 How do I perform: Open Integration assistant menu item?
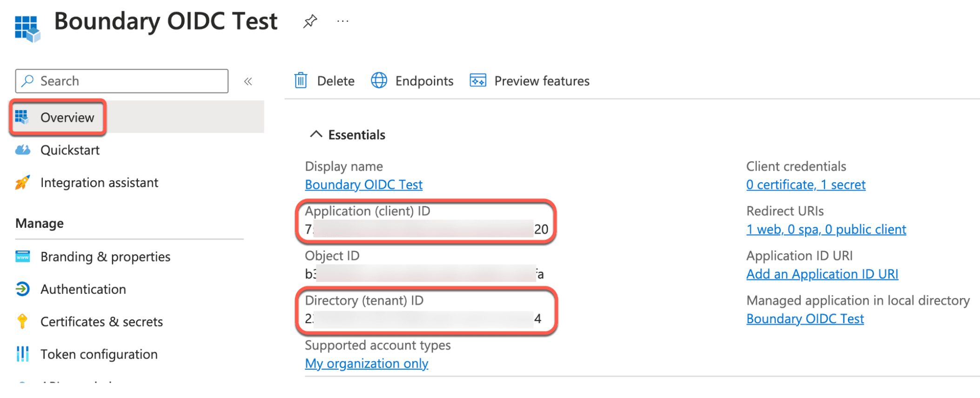[99, 183]
